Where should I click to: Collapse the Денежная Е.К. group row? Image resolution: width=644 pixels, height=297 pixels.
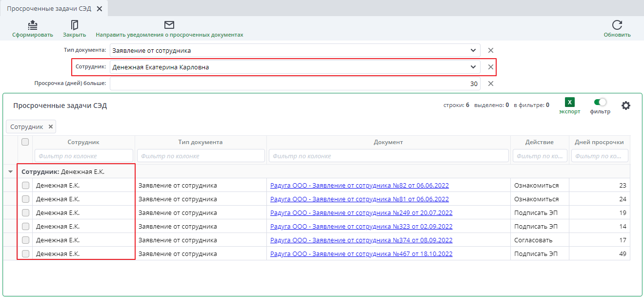click(11, 172)
